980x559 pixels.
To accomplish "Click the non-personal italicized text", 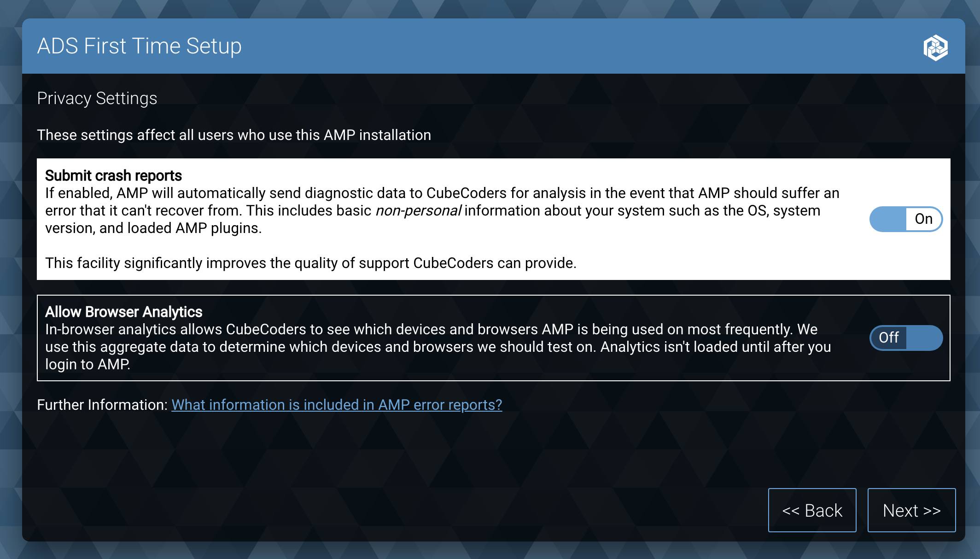I will click(x=419, y=210).
